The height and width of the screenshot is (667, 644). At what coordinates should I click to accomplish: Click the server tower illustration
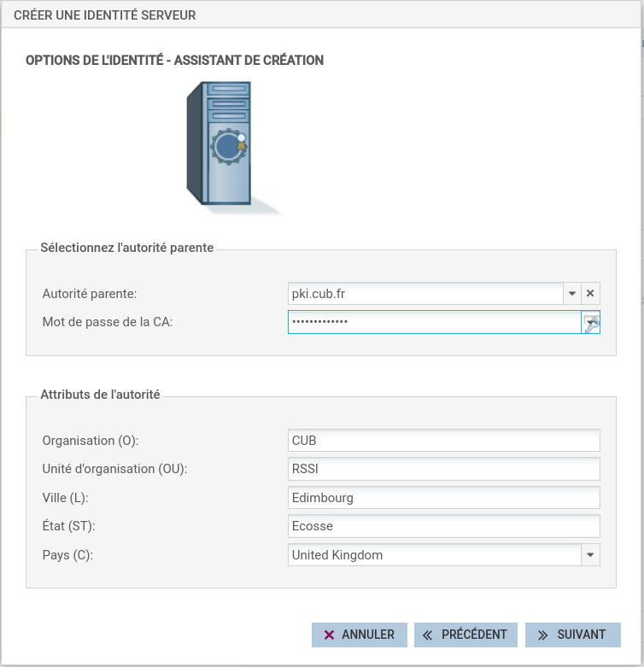[227, 145]
